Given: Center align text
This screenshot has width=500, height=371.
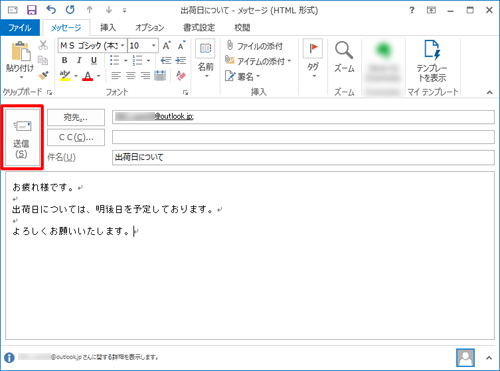Looking at the screenshot, I should 130,76.
